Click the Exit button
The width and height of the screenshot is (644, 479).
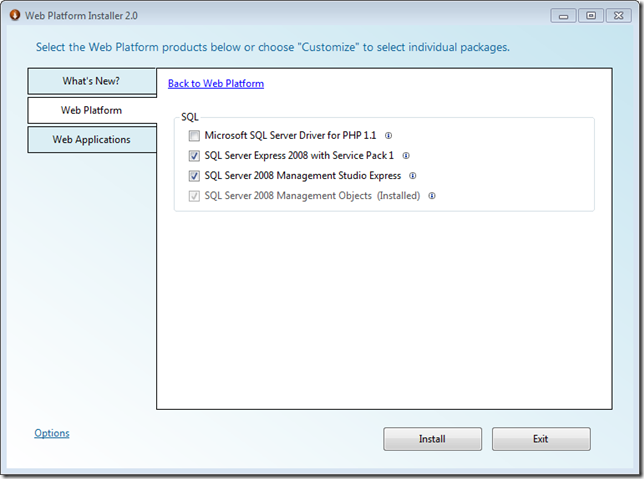(541, 439)
